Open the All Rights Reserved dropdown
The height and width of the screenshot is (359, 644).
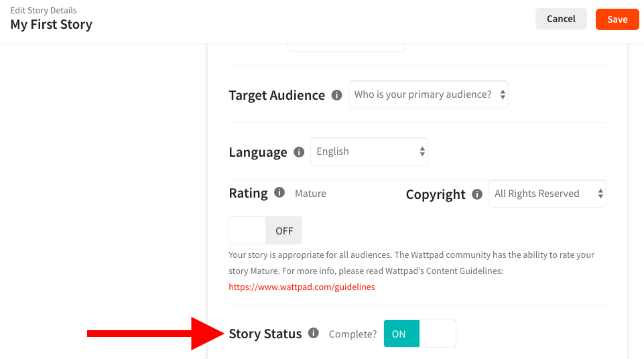pos(547,194)
